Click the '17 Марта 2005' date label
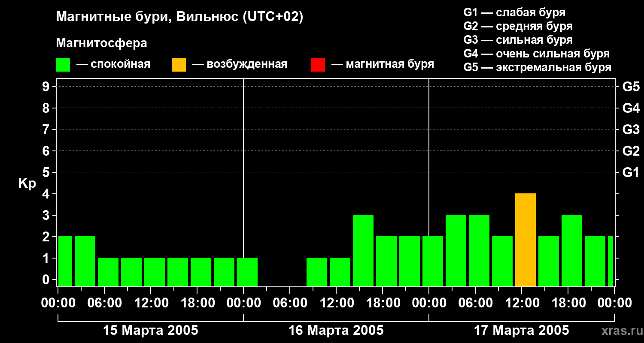Screen dimensions: 644x343 click(522, 331)
